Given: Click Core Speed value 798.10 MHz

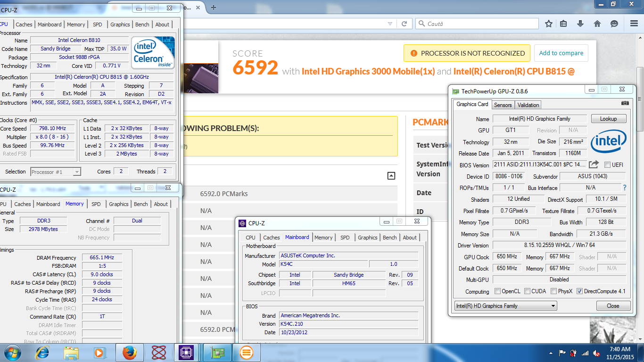Looking at the screenshot, I should pos(53,128).
